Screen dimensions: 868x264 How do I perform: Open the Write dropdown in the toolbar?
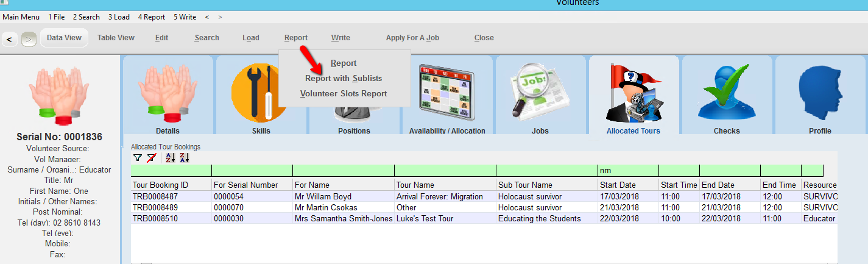(340, 38)
